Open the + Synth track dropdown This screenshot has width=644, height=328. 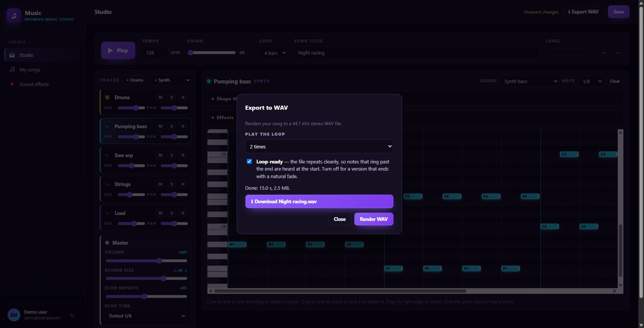point(171,80)
